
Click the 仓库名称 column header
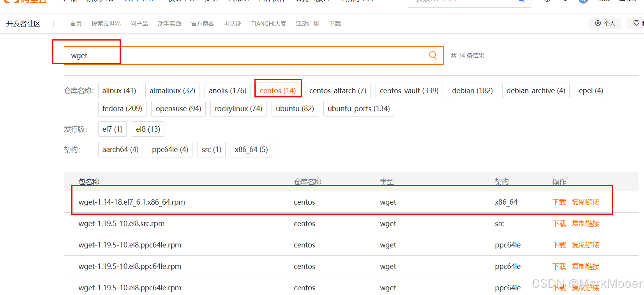point(307,182)
